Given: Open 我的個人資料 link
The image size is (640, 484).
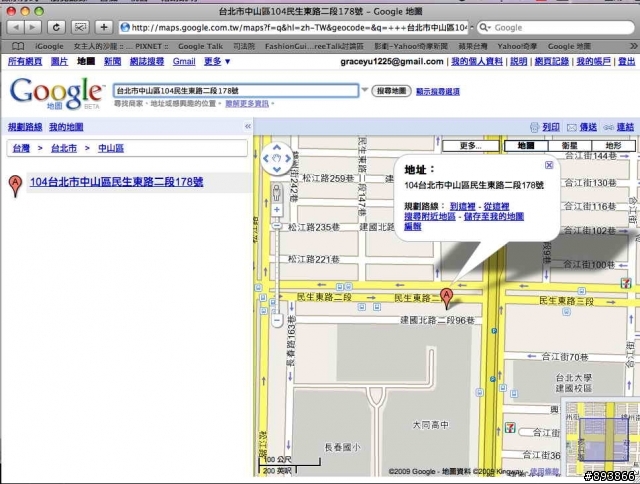Looking at the screenshot, I should click(477, 61).
